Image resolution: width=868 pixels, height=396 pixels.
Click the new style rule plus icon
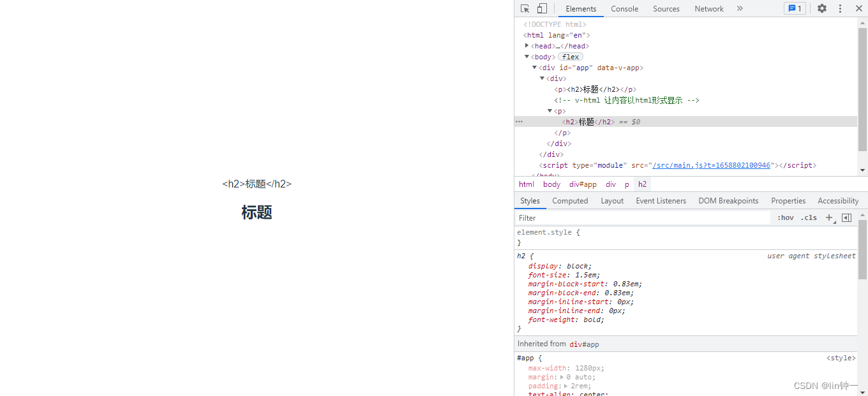829,217
